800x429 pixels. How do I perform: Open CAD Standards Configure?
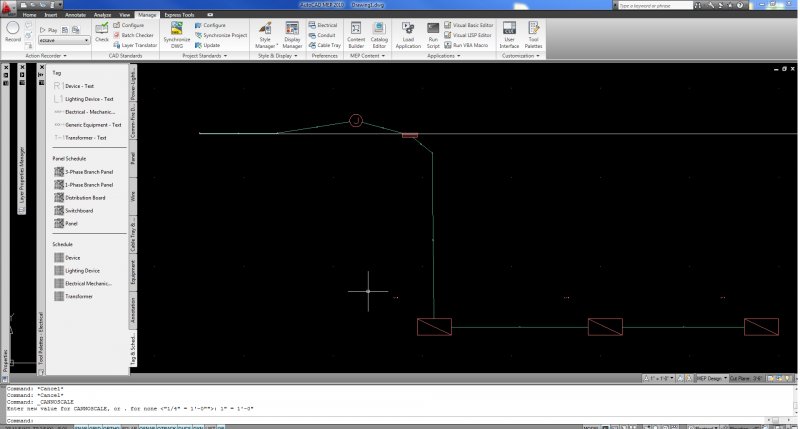(129, 25)
